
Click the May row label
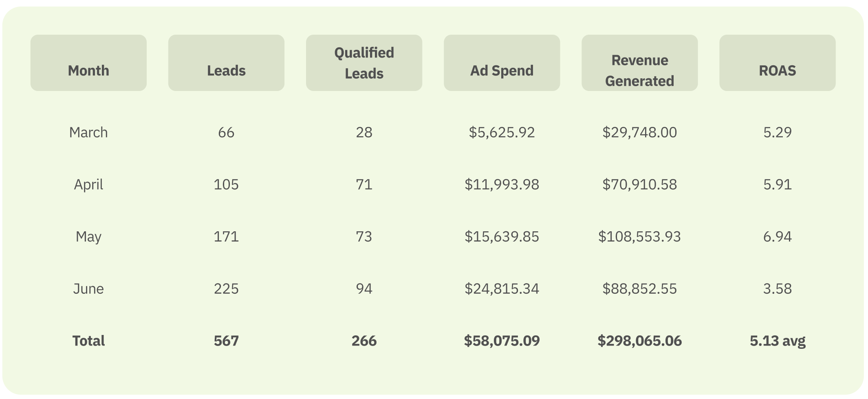click(x=88, y=237)
